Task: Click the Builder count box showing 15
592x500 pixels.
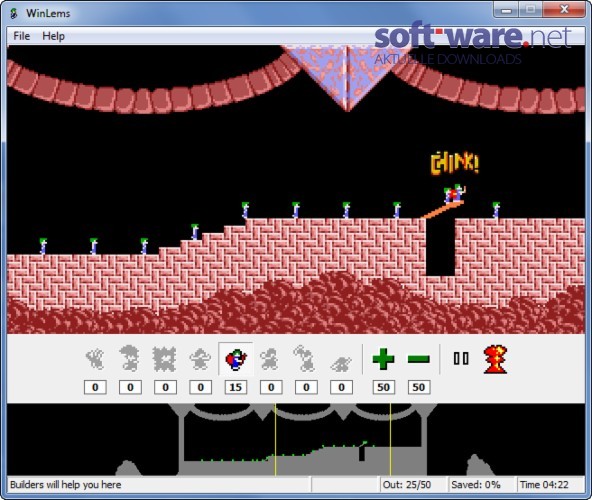Action: coord(236,387)
